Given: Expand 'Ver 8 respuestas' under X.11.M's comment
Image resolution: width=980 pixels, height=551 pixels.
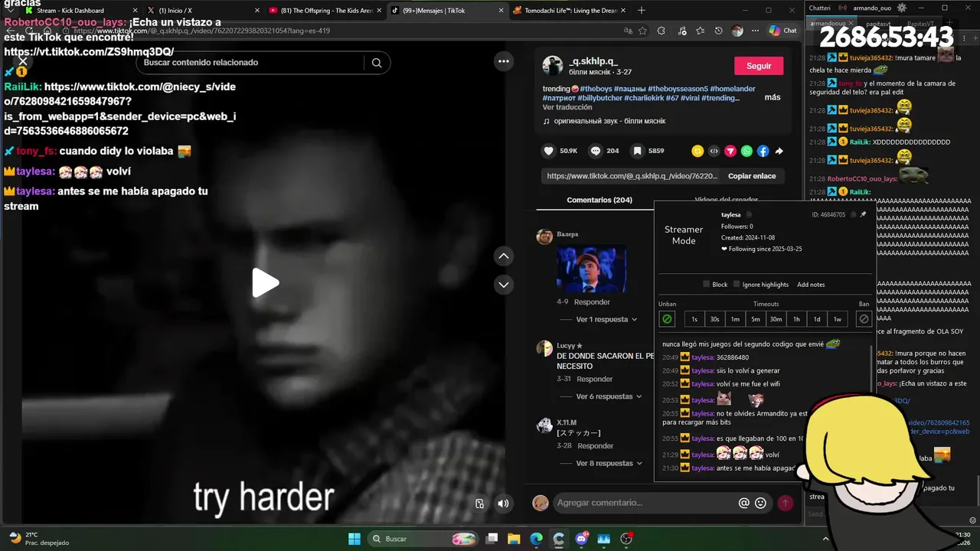Looking at the screenshot, I should pyautogui.click(x=609, y=463).
